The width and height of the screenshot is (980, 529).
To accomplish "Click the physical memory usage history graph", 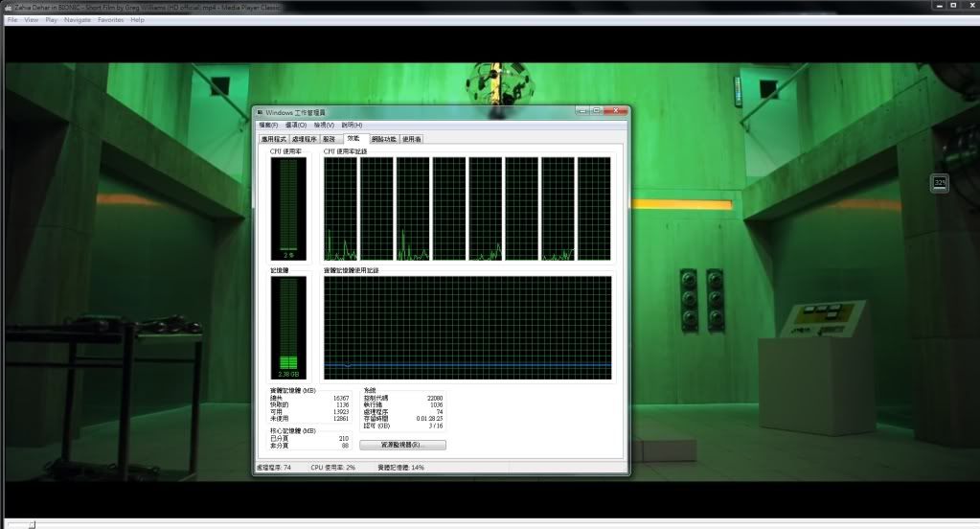I will click(467, 327).
